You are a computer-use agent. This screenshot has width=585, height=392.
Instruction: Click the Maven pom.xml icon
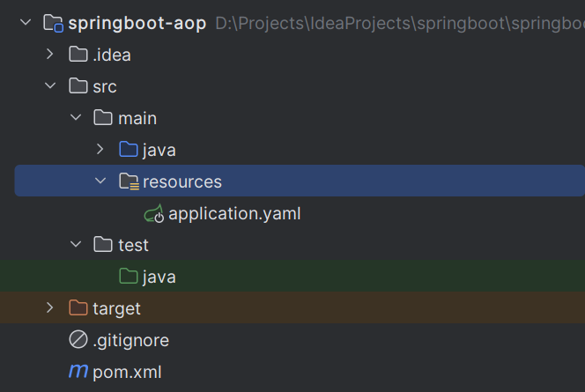pyautogui.click(x=78, y=371)
